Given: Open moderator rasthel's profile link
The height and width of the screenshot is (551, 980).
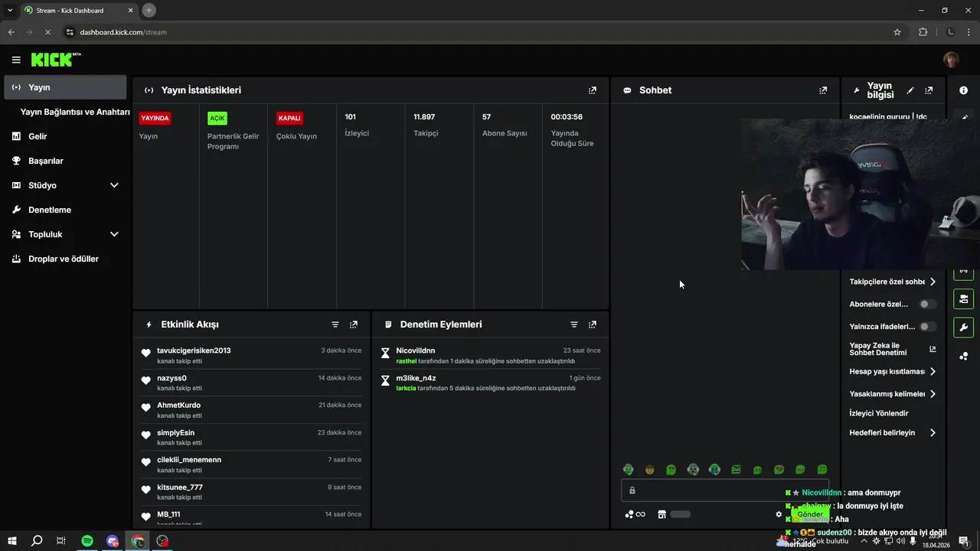Looking at the screenshot, I should coord(406,360).
